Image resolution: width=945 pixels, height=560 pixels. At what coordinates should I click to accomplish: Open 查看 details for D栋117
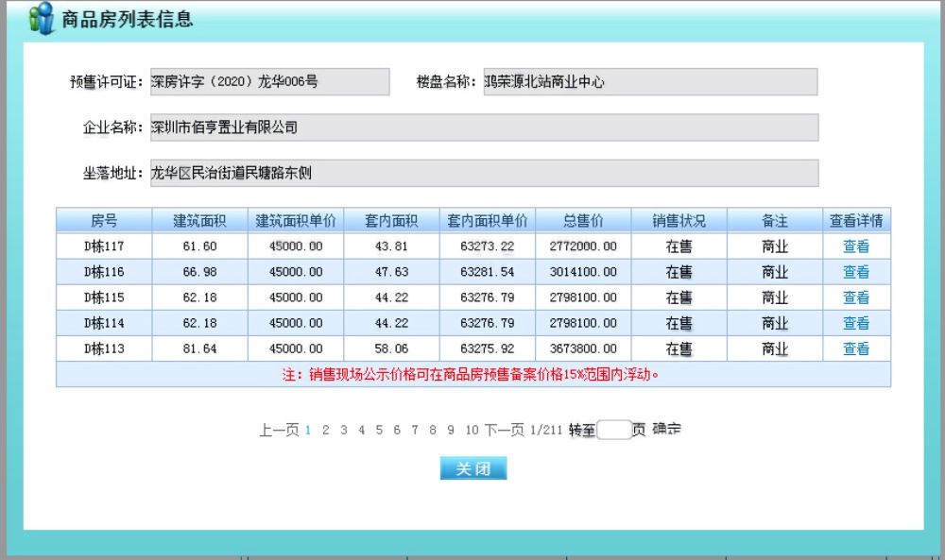click(x=856, y=246)
